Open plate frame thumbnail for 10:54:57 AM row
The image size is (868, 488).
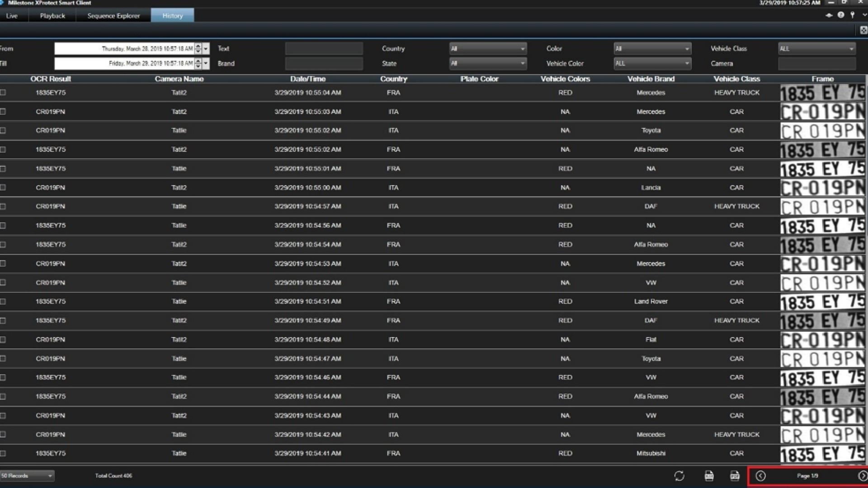[x=822, y=206]
